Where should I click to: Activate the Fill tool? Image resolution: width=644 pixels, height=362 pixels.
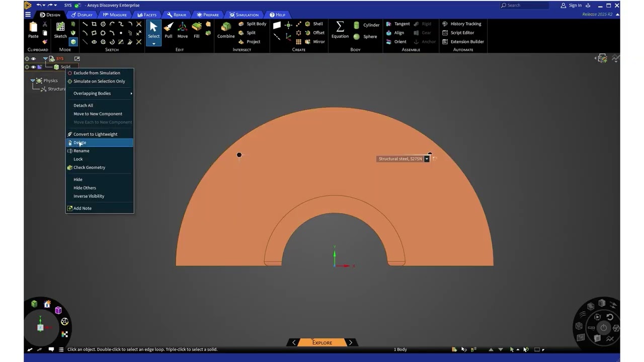click(x=196, y=30)
